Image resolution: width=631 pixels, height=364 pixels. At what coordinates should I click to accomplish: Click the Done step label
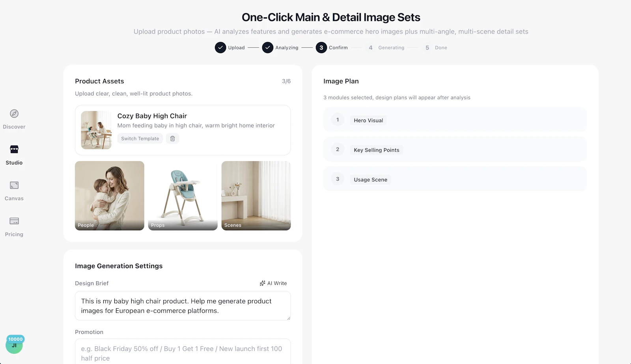tap(441, 48)
